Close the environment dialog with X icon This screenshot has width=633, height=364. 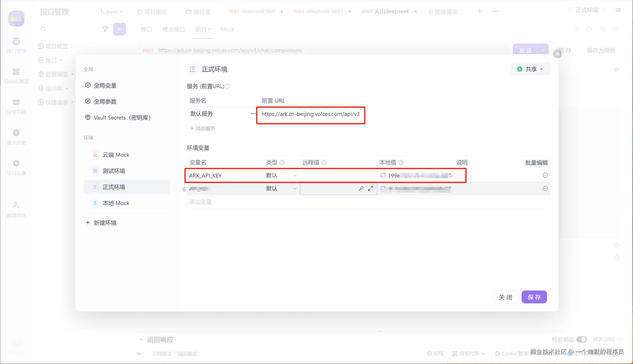[557, 54]
